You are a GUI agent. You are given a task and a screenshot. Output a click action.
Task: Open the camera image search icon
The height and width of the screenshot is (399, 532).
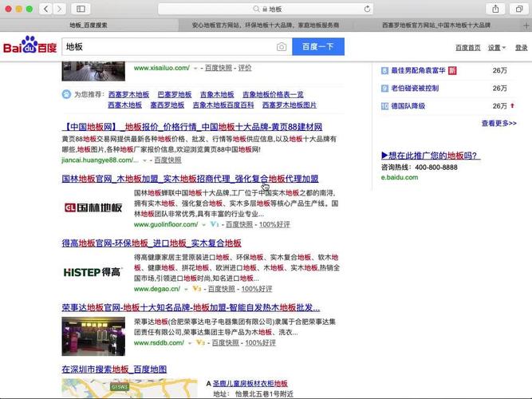[x=282, y=47]
